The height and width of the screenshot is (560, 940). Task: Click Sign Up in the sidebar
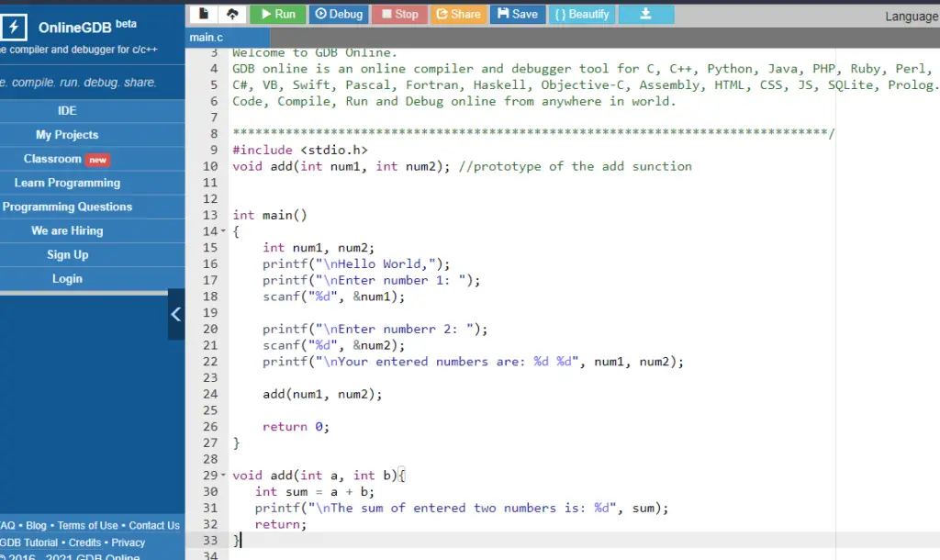(x=67, y=255)
